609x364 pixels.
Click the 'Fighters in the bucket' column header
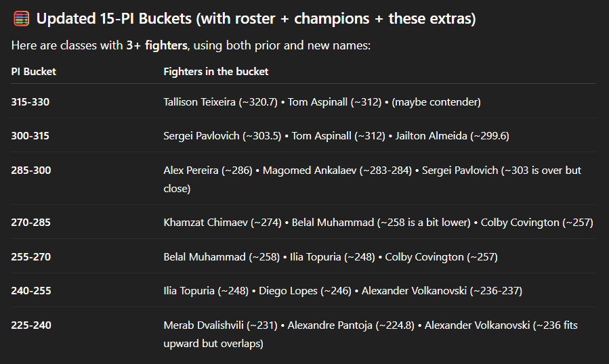(215, 71)
